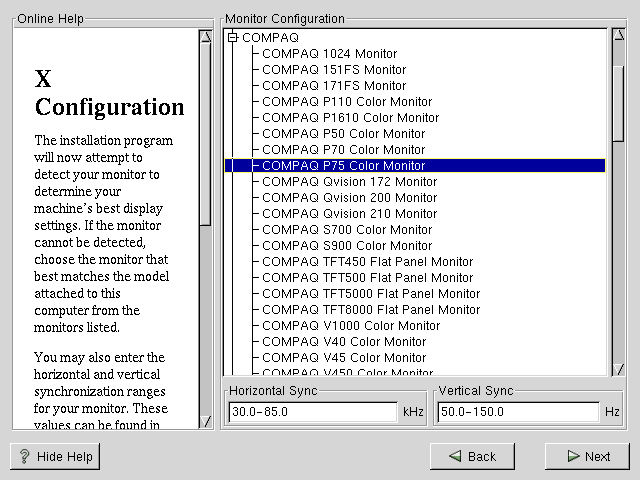Viewport: 640px width, 480px height.
Task: Select COMPAQ 1024 Monitor
Action: tap(329, 54)
